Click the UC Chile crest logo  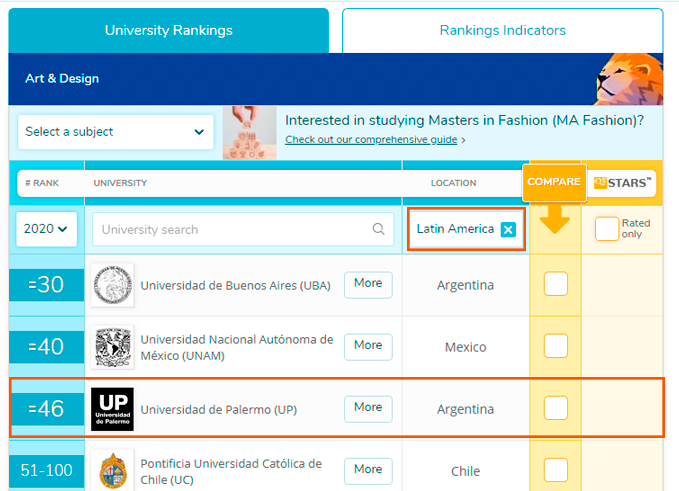[x=112, y=471]
